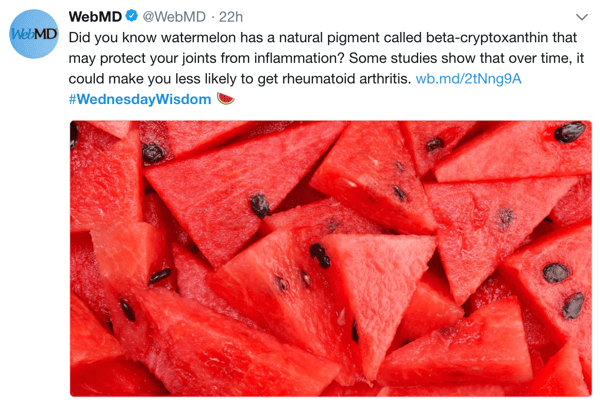Open the wb.md/2tNng9A link

click(x=468, y=78)
